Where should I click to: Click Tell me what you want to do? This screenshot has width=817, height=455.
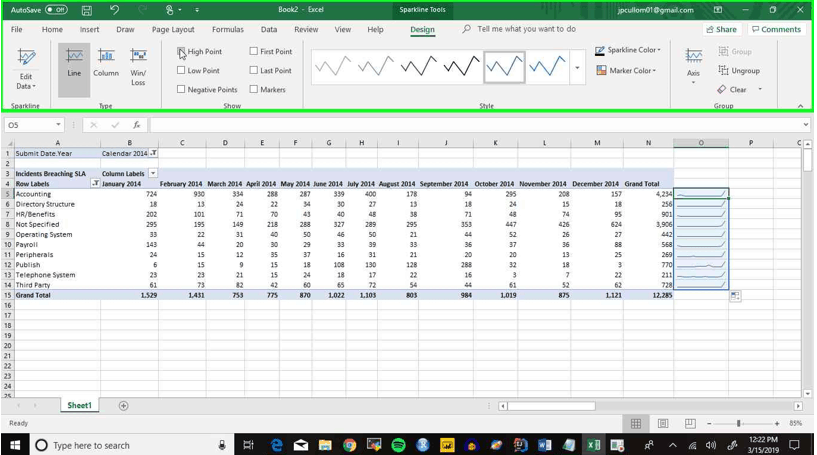point(526,29)
